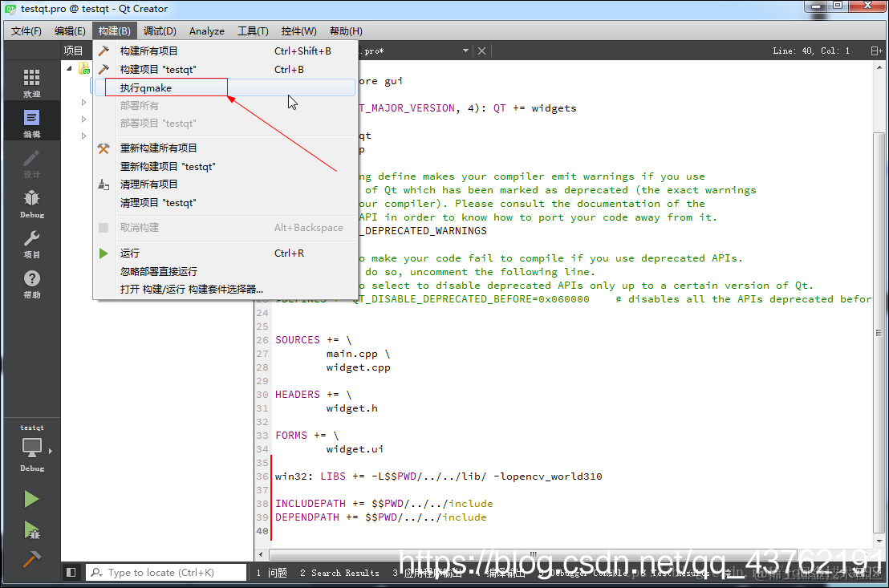This screenshot has height=588, width=889.
Task: Open the 编辑(E) menu
Action: coord(70,30)
